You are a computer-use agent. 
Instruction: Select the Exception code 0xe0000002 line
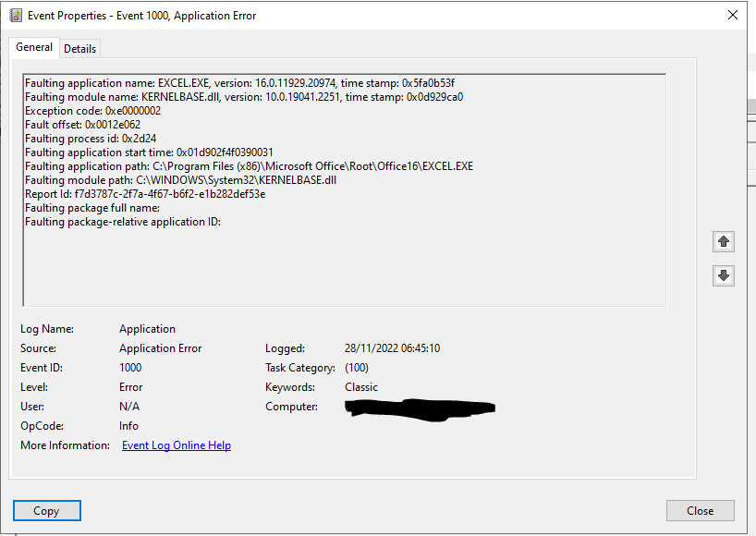tap(93, 111)
